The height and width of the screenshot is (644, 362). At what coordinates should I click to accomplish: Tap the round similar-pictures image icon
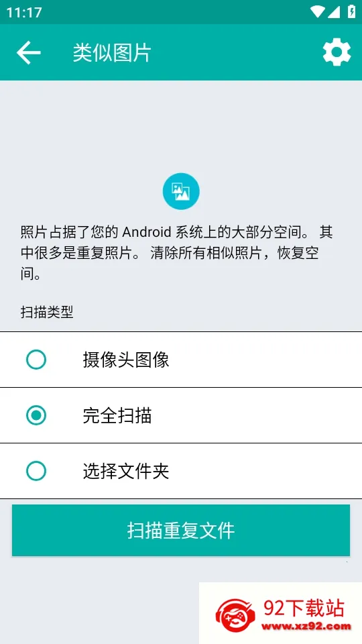point(181,191)
